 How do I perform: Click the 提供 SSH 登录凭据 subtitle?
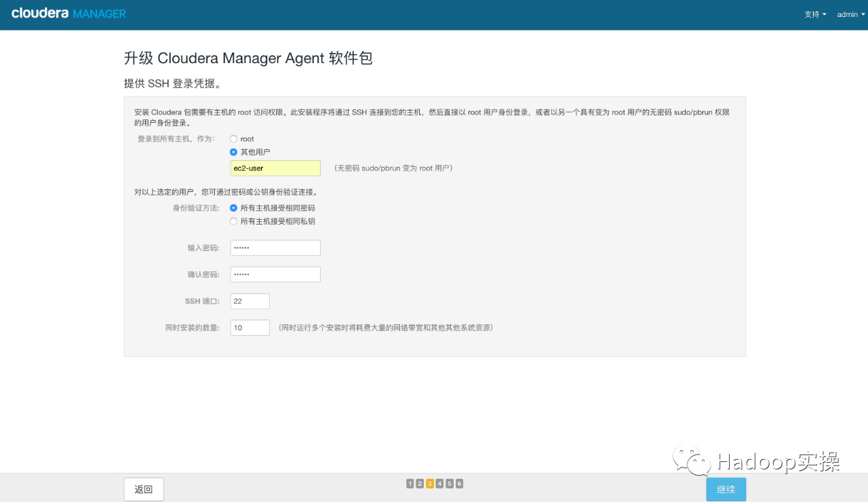pyautogui.click(x=173, y=84)
